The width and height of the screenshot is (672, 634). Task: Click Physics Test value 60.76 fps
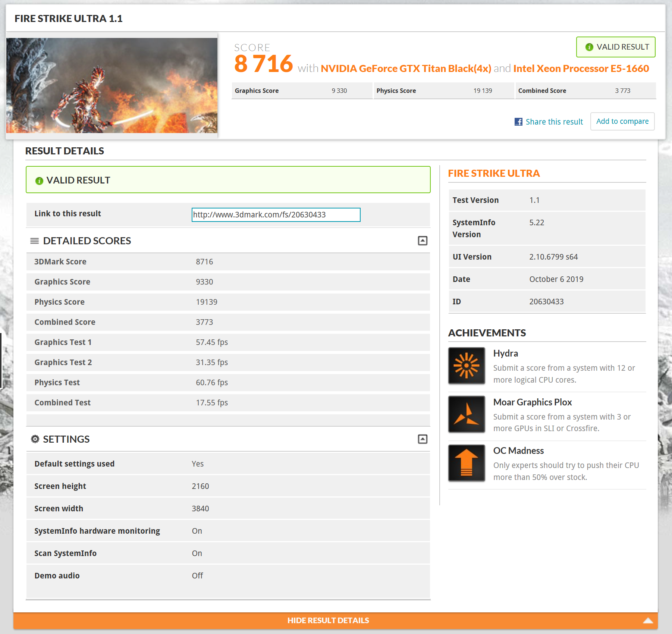click(x=212, y=383)
